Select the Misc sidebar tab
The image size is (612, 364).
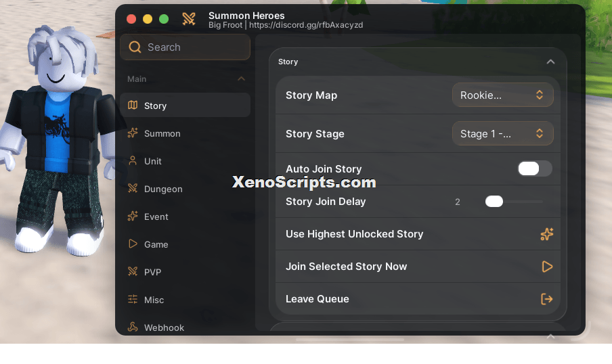coord(185,300)
